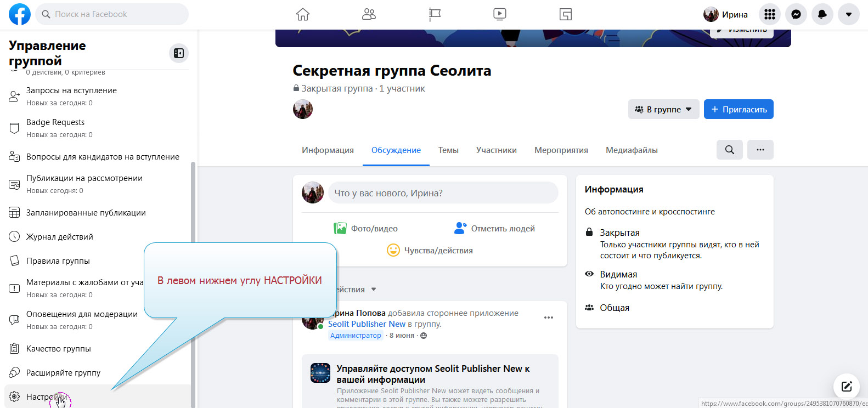
Task: Open the Watch video icon
Action: [x=500, y=14]
